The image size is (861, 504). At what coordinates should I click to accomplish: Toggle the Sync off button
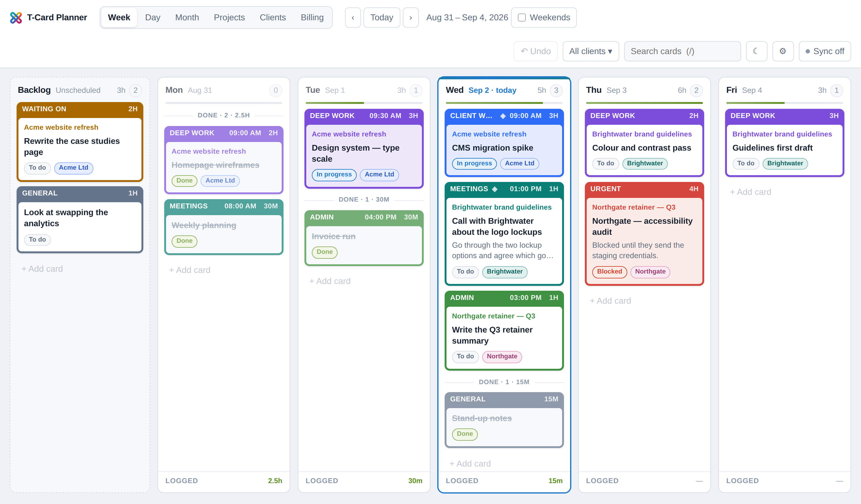pyautogui.click(x=824, y=51)
